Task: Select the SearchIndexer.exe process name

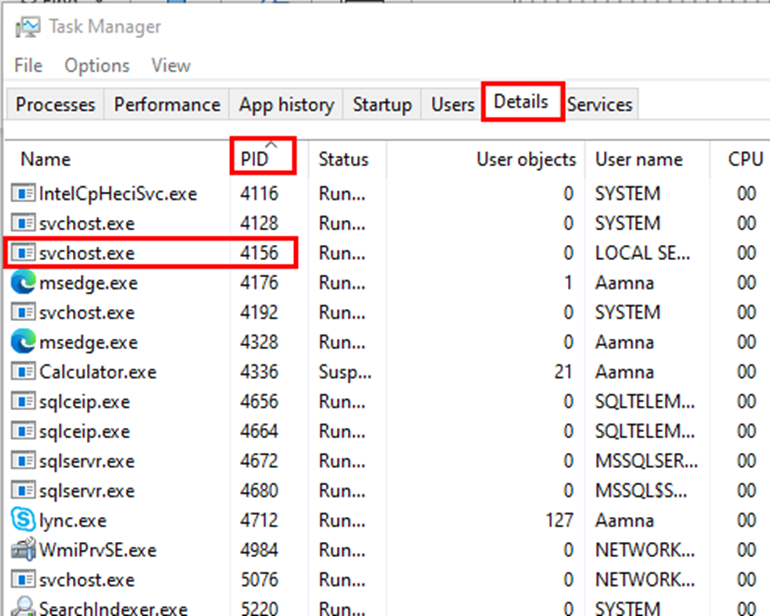Action: pos(113,609)
